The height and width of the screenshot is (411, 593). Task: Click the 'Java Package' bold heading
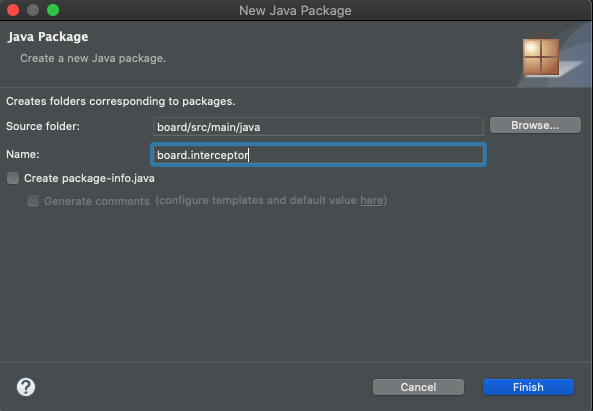click(x=48, y=37)
